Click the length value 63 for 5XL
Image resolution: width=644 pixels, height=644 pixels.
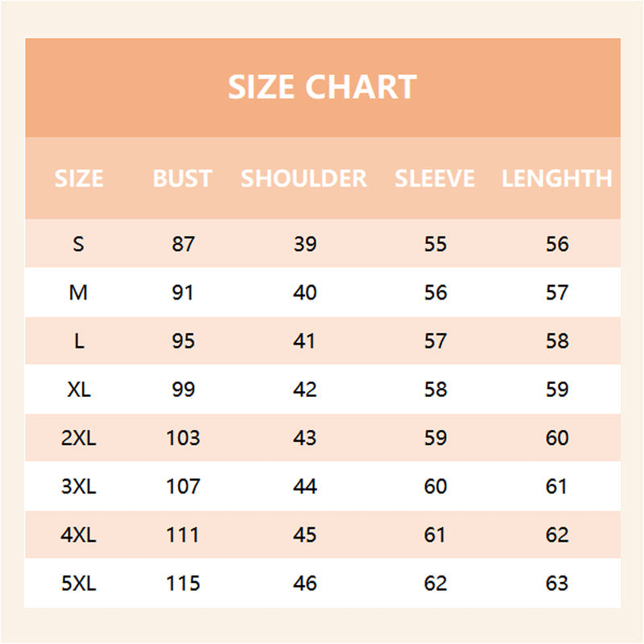tap(557, 583)
